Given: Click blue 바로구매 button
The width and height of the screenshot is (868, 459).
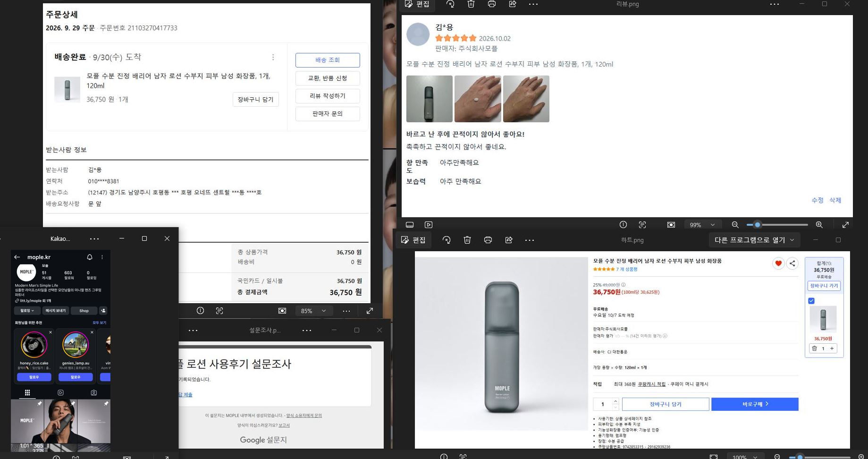Looking at the screenshot, I should (755, 404).
